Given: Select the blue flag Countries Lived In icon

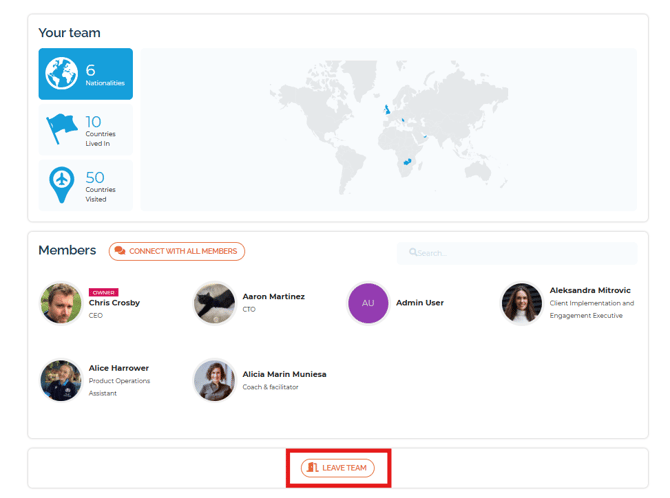Looking at the screenshot, I should (62, 129).
